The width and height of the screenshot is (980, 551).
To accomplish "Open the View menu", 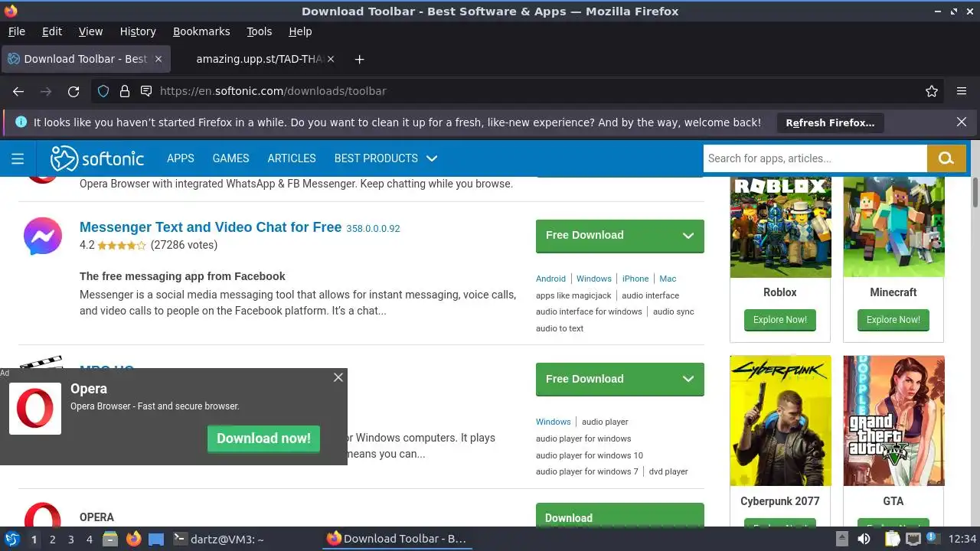I will 90,31.
